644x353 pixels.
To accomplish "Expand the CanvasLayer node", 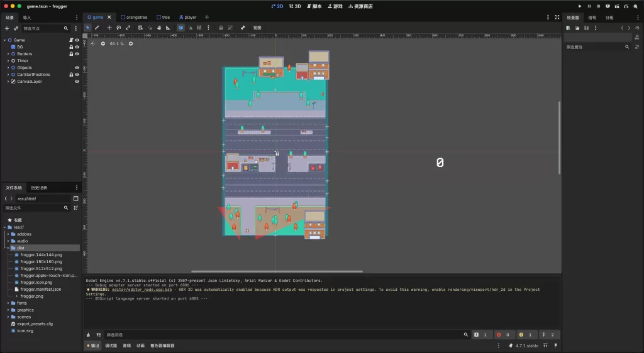I will click(x=8, y=82).
